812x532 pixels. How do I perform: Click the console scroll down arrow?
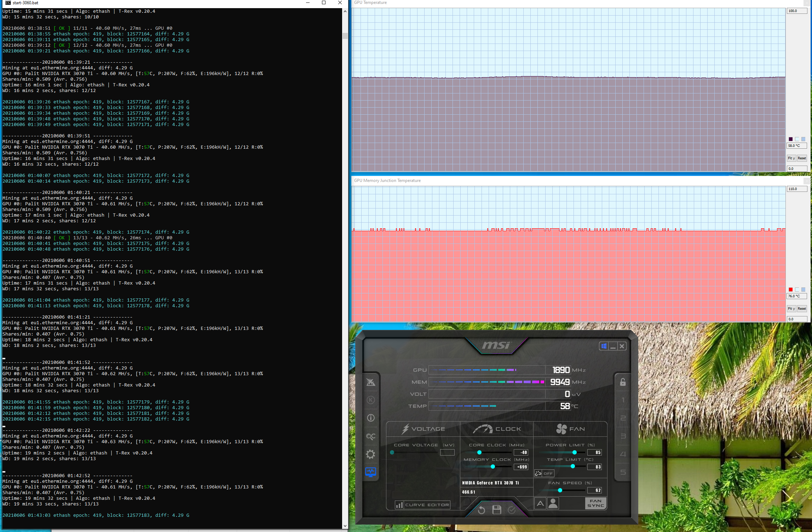[345, 526]
